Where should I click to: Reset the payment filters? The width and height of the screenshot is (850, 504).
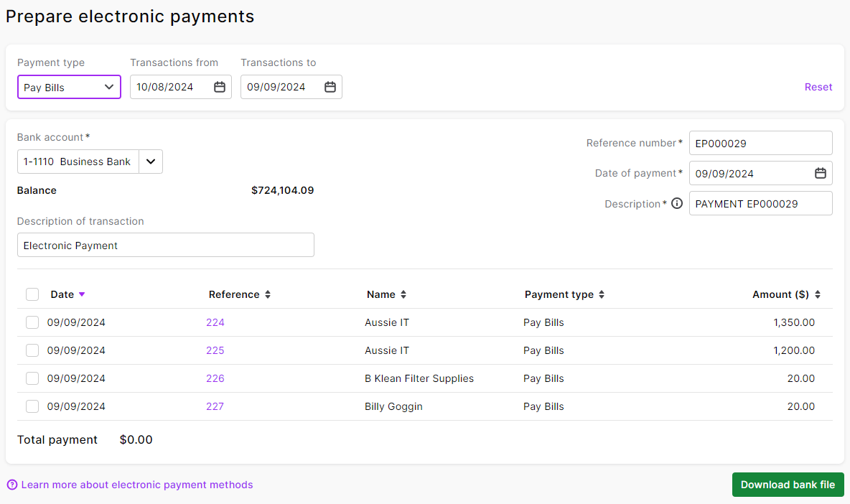(818, 86)
